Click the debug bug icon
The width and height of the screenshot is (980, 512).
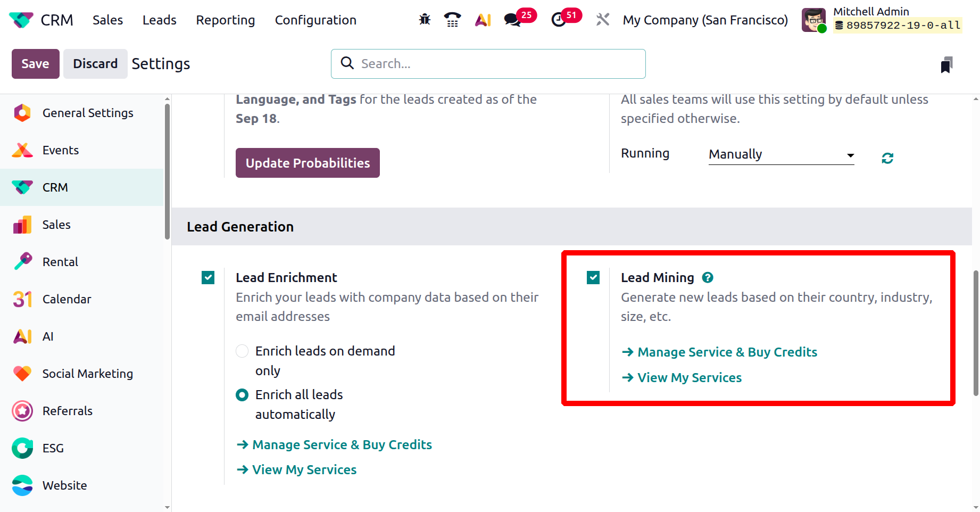425,20
